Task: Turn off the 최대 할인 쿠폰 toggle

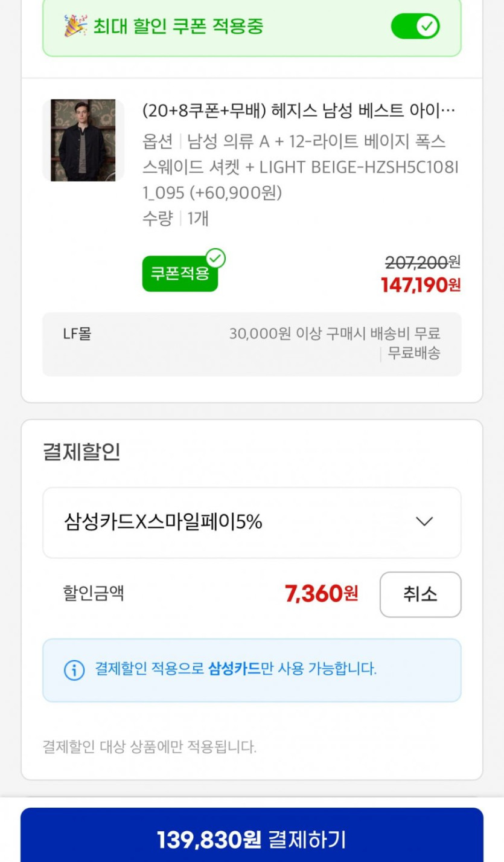Action: pos(415,27)
